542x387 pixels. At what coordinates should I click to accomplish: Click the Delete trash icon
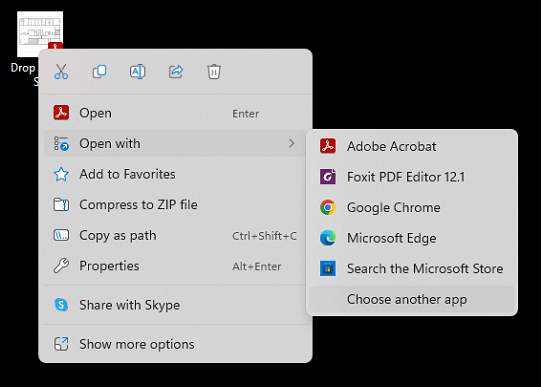[x=214, y=72]
